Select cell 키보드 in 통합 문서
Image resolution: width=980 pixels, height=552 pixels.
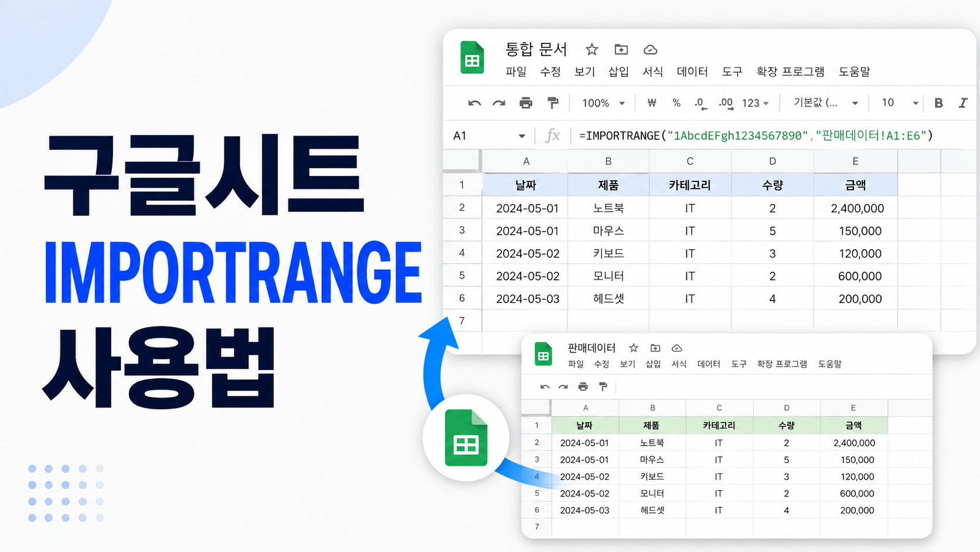coord(608,253)
